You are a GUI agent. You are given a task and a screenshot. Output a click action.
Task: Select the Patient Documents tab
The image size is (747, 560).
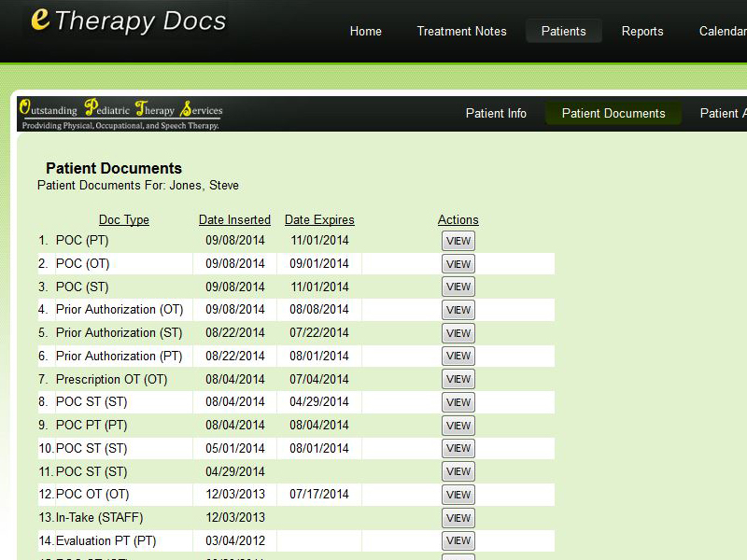pyautogui.click(x=613, y=113)
